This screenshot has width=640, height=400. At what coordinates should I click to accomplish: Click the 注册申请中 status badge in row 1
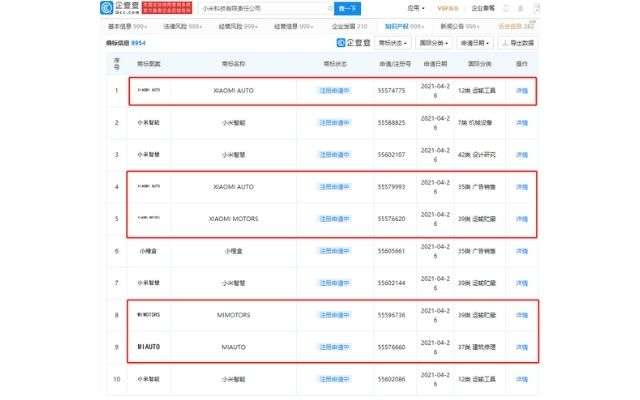pos(334,91)
